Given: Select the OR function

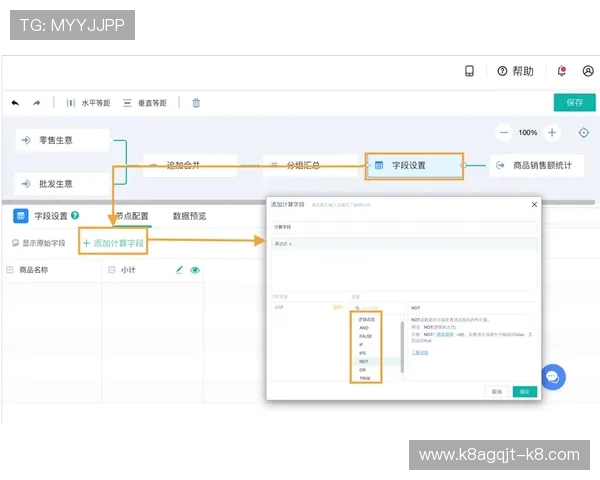Looking at the screenshot, I should pos(362,370).
